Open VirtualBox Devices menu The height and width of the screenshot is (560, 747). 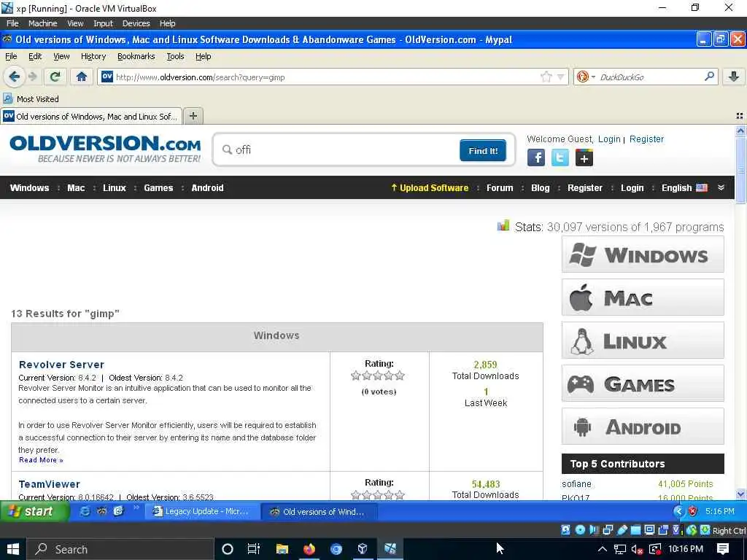point(136,23)
